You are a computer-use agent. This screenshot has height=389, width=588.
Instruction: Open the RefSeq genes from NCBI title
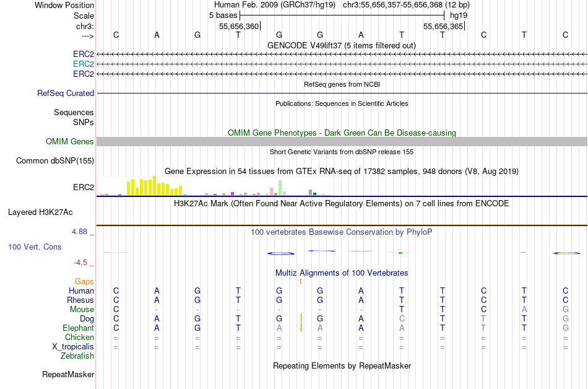point(342,84)
